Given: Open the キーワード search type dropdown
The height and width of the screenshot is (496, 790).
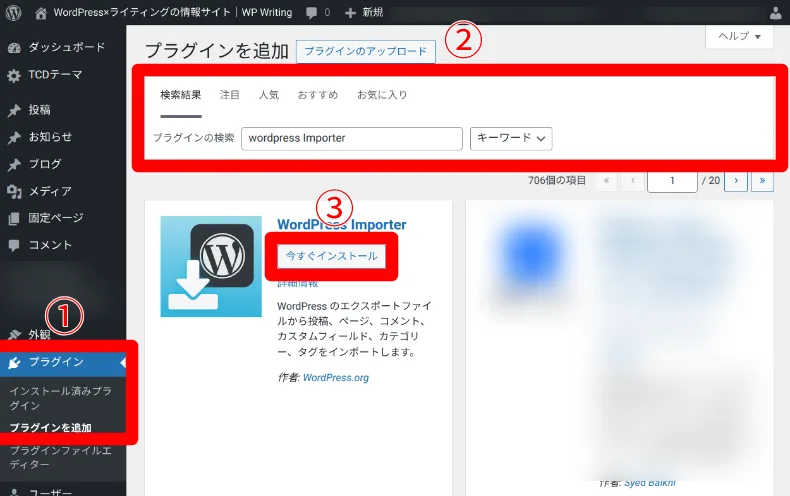Looking at the screenshot, I should [511, 139].
